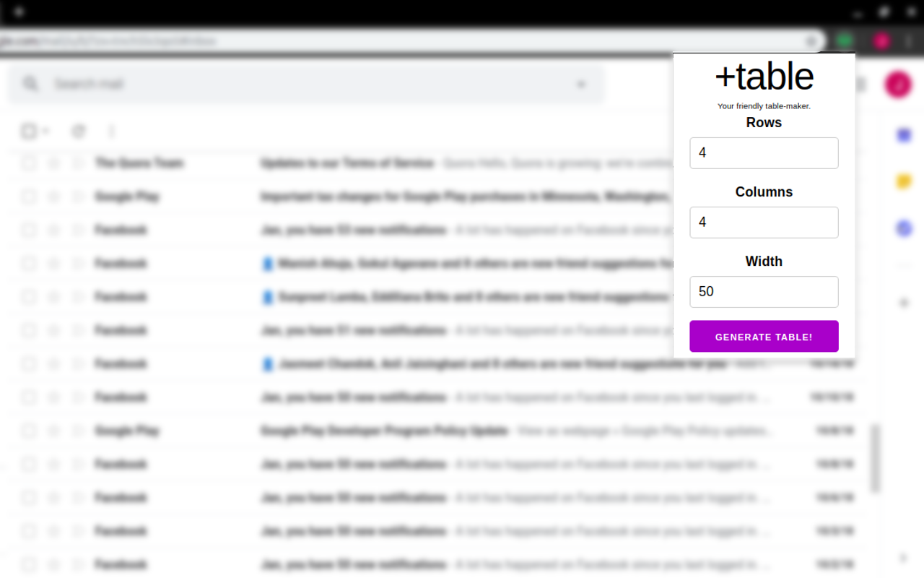Viewport: 924px width, 578px height.
Task: Click the Generate Table! button
Action: pos(764,337)
